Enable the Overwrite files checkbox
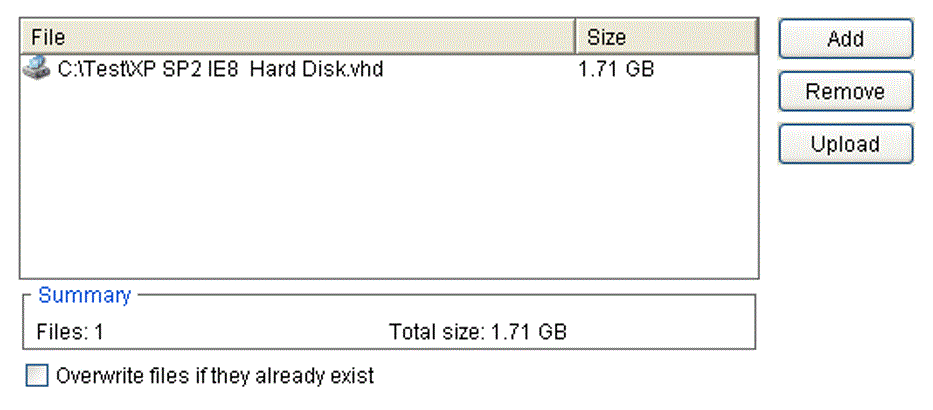 tap(37, 376)
